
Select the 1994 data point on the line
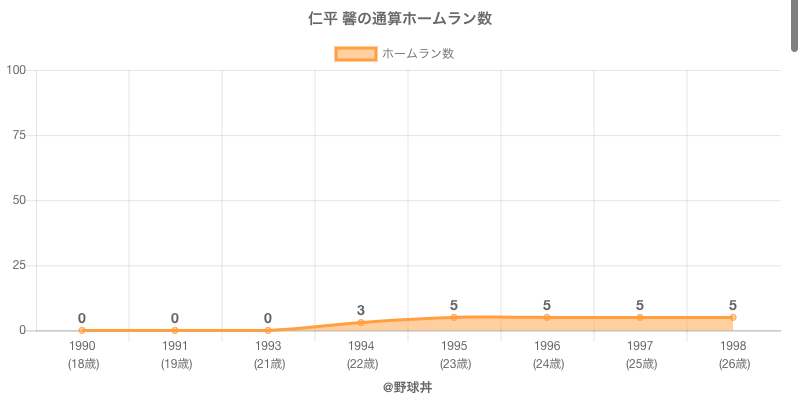click(x=361, y=322)
